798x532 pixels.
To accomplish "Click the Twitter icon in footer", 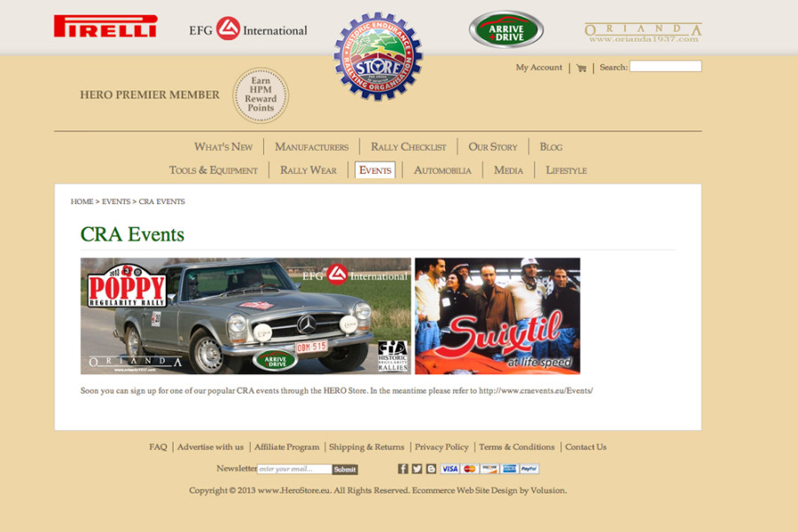I will tap(417, 469).
